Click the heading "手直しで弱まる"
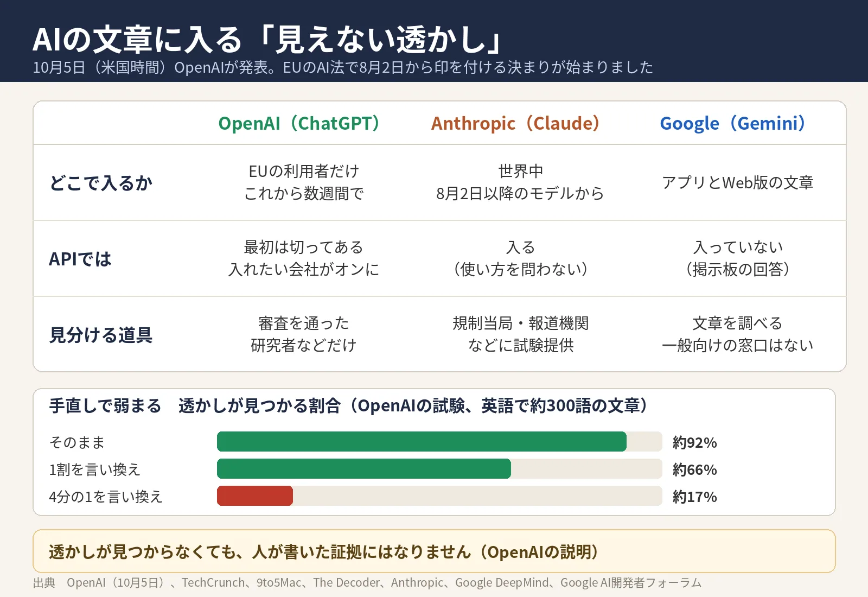 click(x=105, y=405)
